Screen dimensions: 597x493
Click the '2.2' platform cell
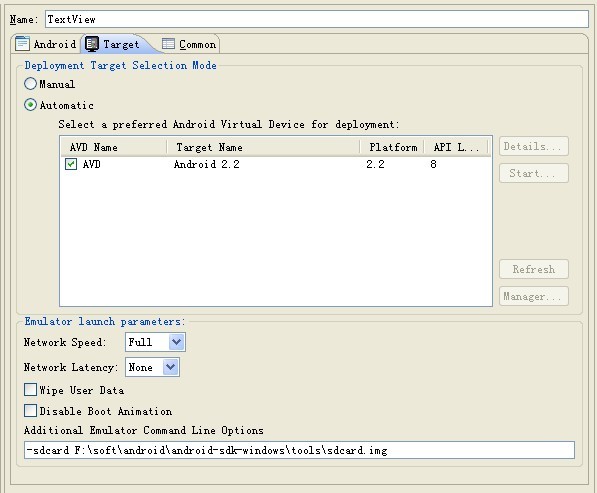(375, 164)
